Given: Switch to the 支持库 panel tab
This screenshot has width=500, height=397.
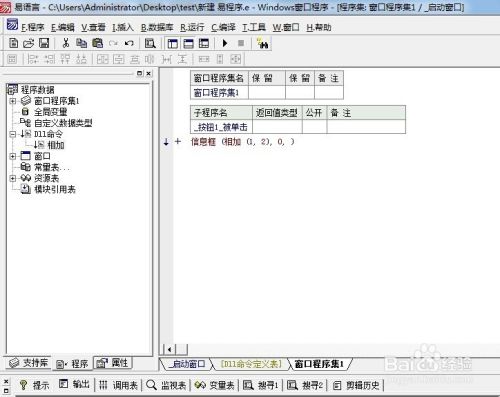Looking at the screenshot, I should 28,363.
